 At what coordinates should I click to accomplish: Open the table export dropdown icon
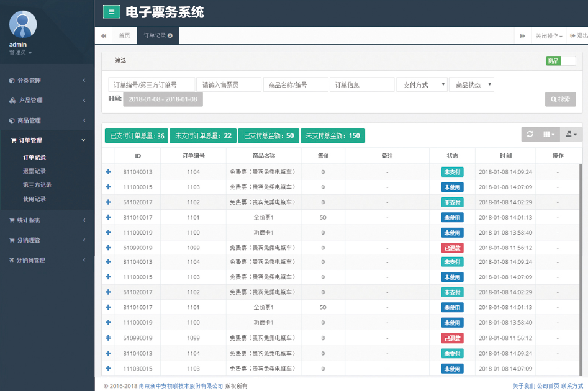tap(571, 134)
